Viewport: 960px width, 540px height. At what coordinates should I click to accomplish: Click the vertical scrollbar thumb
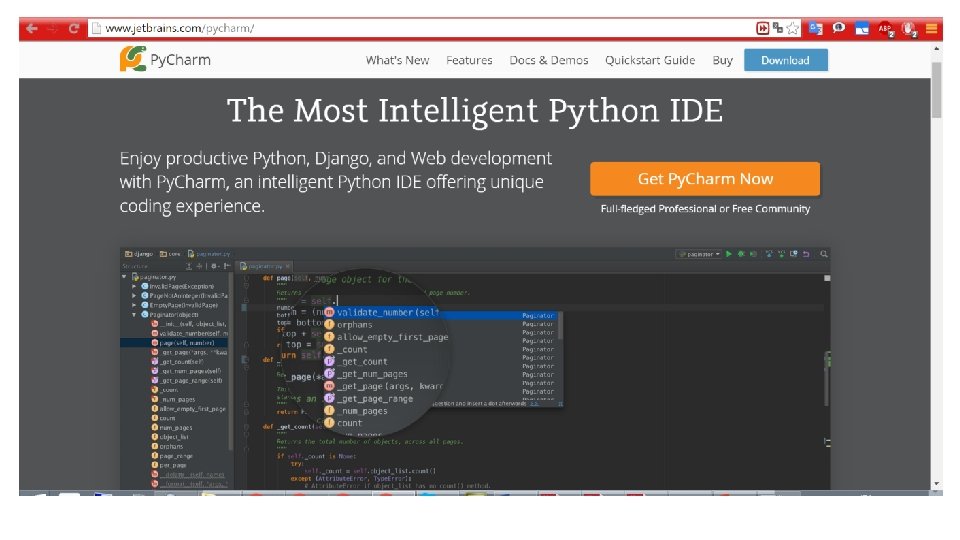coord(937,89)
